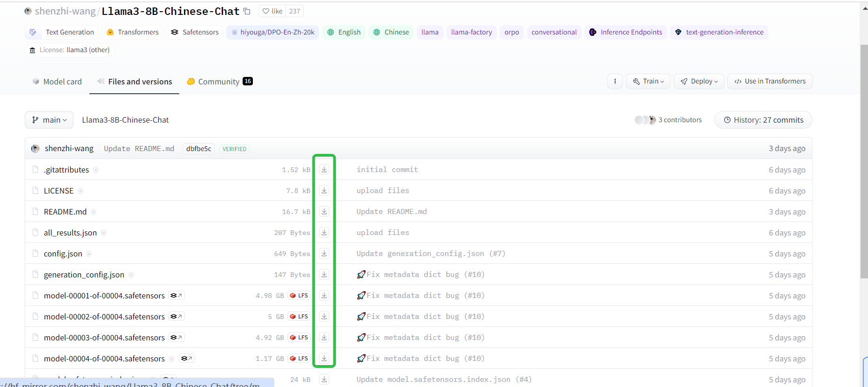The width and height of the screenshot is (868, 387).
Task: Like the Llama3-8B-Chinese-Chat model
Action: click(x=272, y=11)
